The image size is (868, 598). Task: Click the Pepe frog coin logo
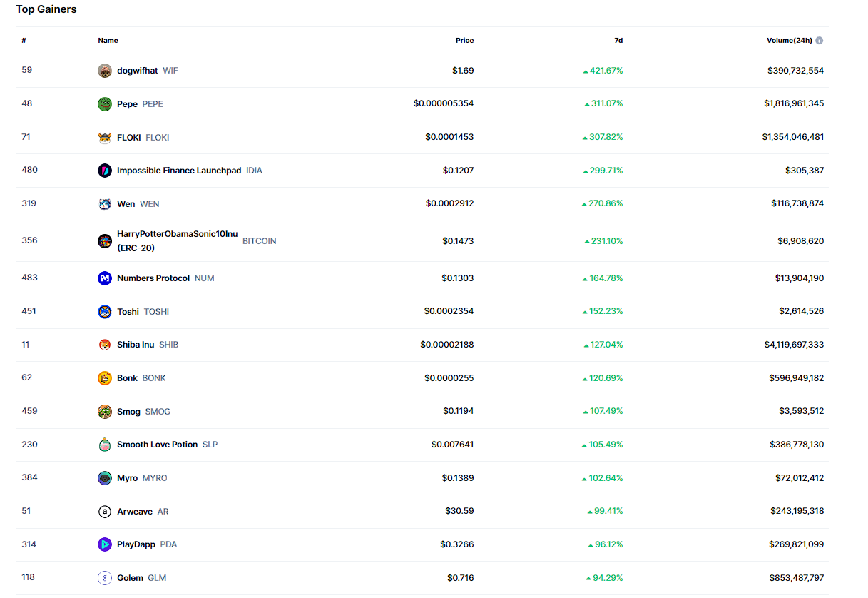click(105, 104)
